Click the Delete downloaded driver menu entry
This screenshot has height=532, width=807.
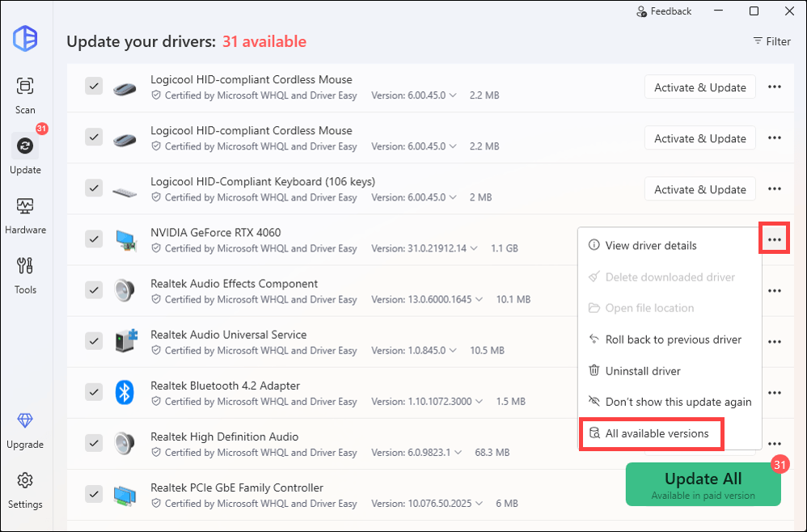(x=670, y=277)
